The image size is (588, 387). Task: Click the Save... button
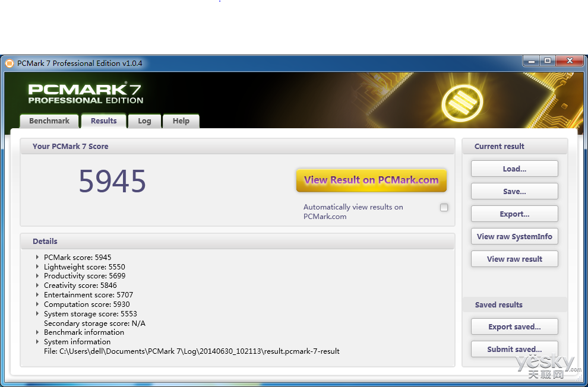514,192
